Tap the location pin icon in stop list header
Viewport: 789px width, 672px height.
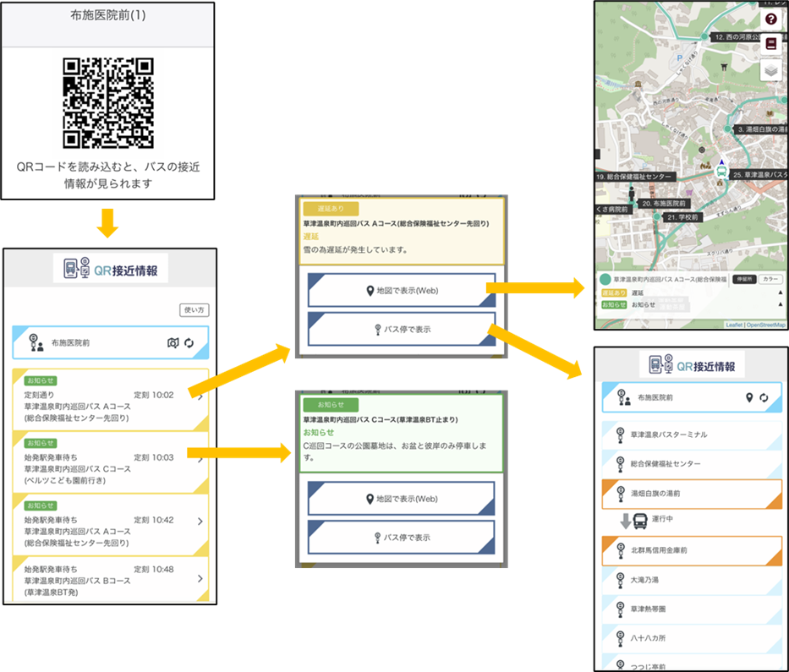(x=749, y=397)
